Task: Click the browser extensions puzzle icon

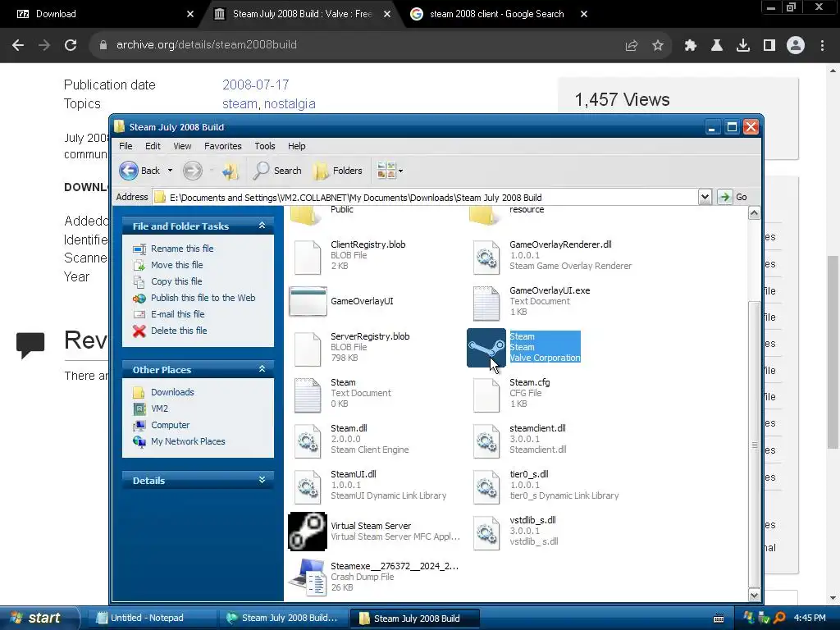Action: 691,45
